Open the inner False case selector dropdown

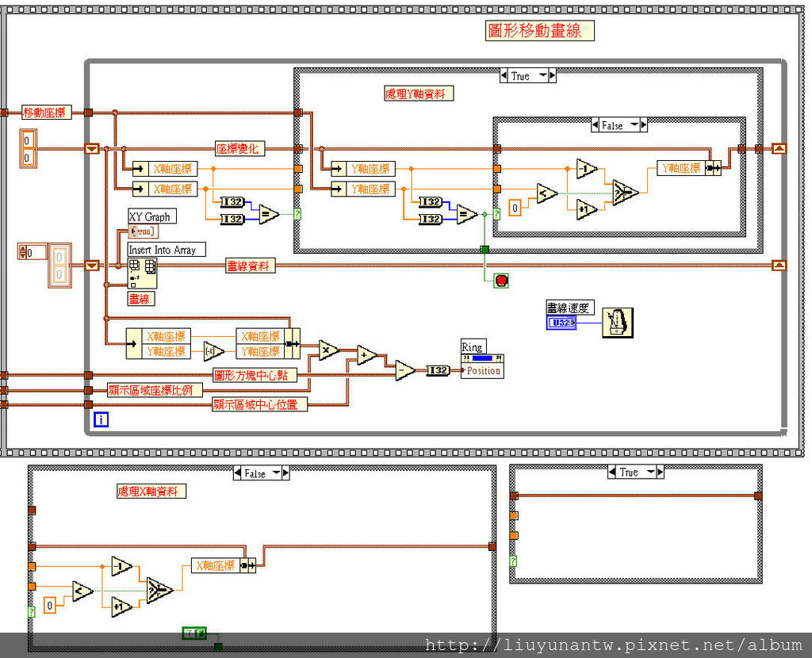(x=634, y=125)
